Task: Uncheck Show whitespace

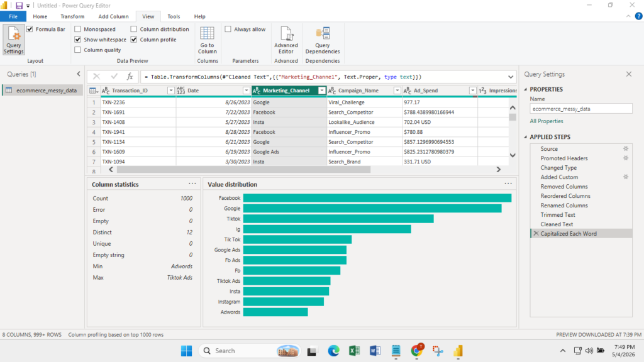Action: coord(77,40)
